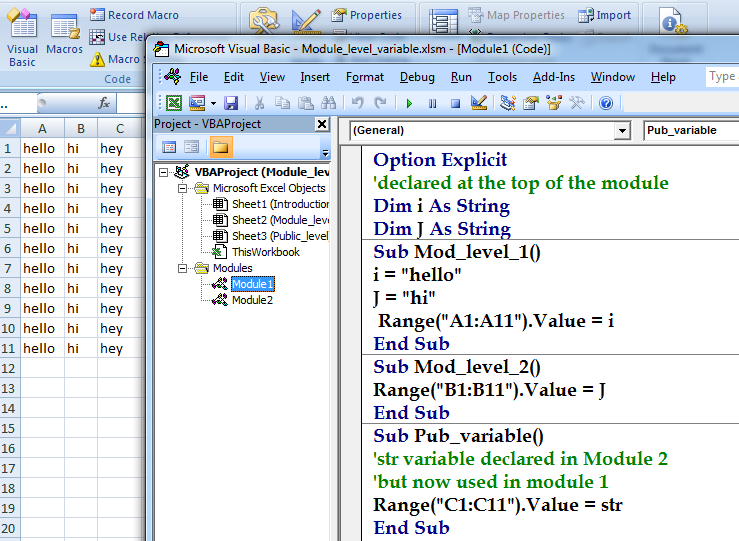This screenshot has height=541, width=739.
Task: Click cell A1 containing hello
Action: pyautogui.click(x=42, y=148)
